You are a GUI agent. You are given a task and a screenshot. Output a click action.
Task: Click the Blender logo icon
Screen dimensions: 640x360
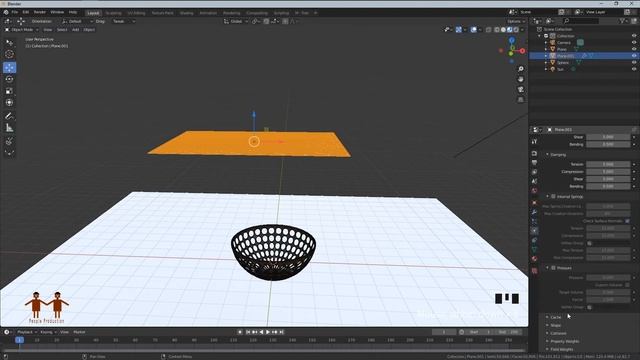[6, 12]
